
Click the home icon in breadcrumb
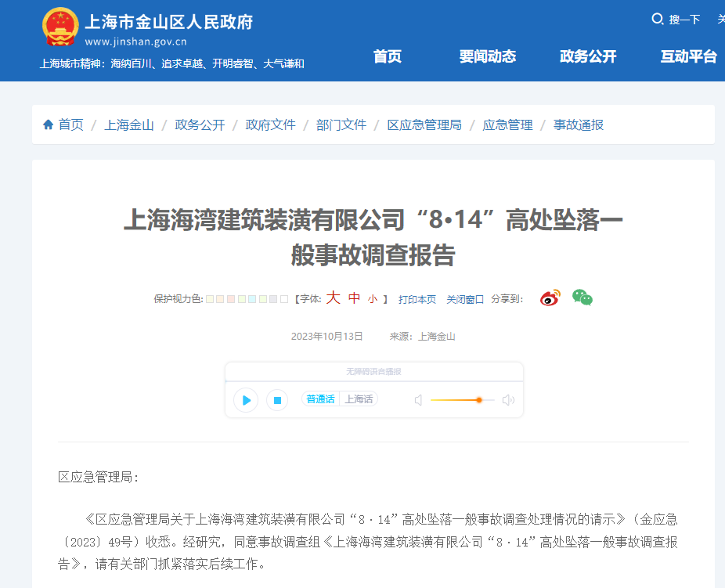[48, 124]
